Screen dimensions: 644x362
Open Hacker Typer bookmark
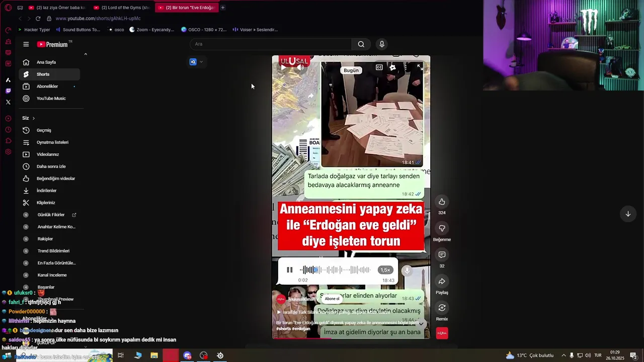click(x=34, y=30)
